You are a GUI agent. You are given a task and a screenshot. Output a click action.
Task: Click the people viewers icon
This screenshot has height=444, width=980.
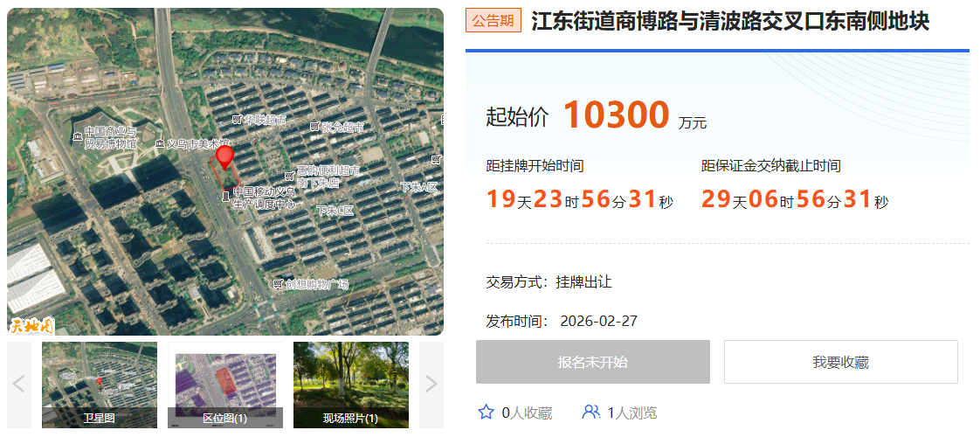(x=591, y=412)
